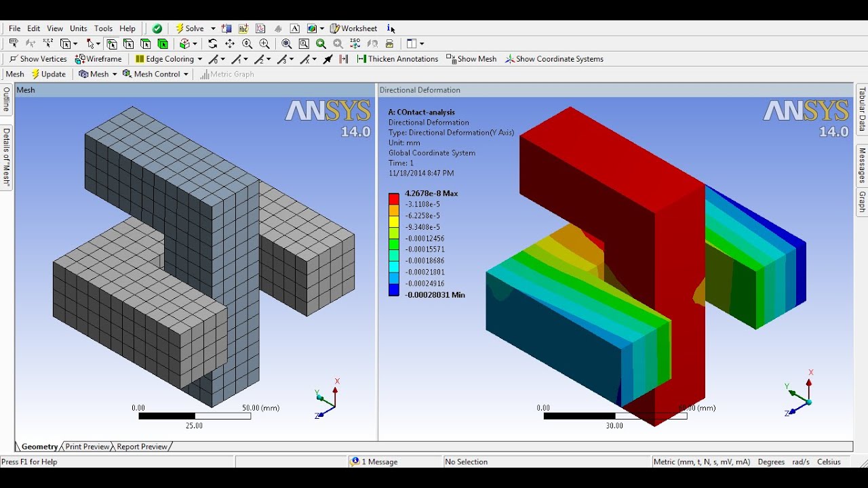Open the Mesh dropdown menu

[98, 74]
